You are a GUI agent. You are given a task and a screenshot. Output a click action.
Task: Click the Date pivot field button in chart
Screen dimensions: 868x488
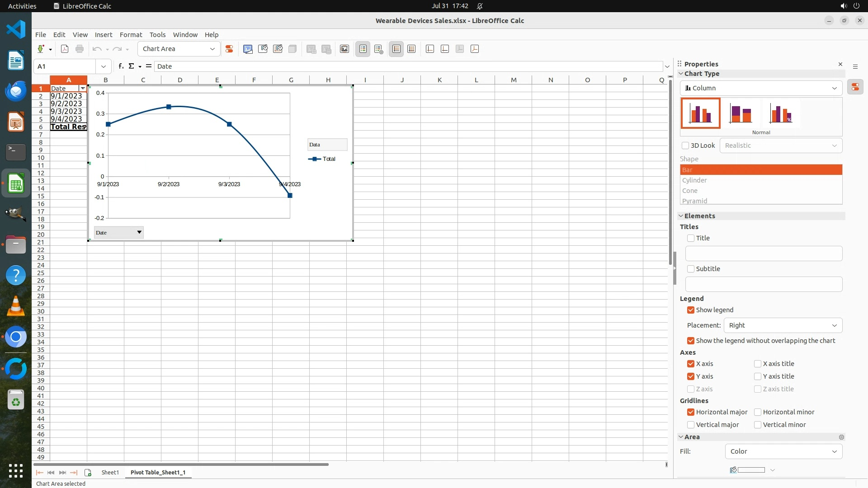(x=118, y=233)
